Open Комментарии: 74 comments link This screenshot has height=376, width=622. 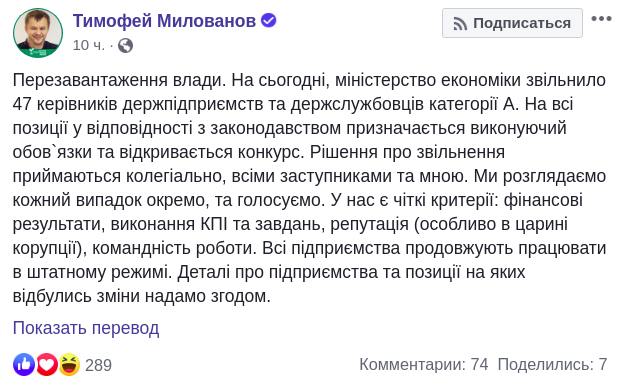pos(424,364)
